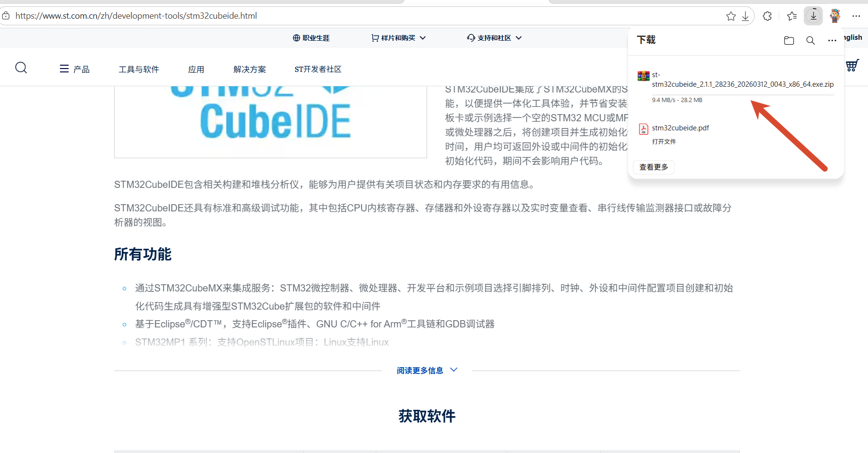Search downloads with the magnifier icon
Screen dimensions: 868x453
(810, 41)
